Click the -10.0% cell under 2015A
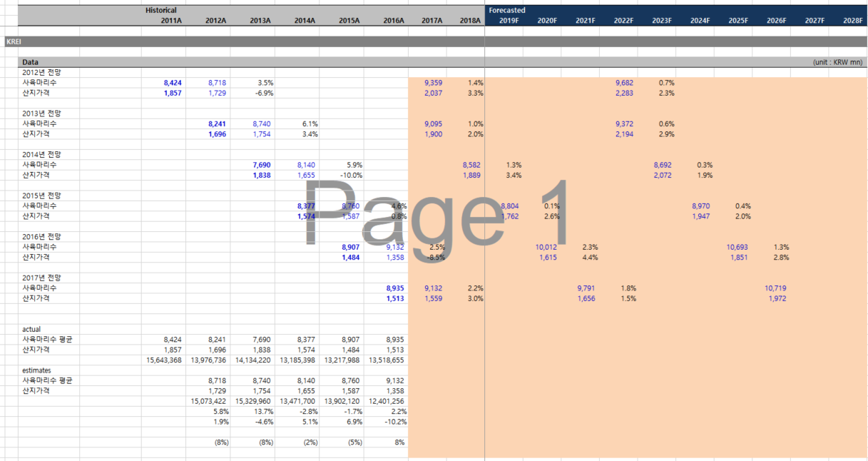This screenshot has height=461, width=868. [350, 175]
